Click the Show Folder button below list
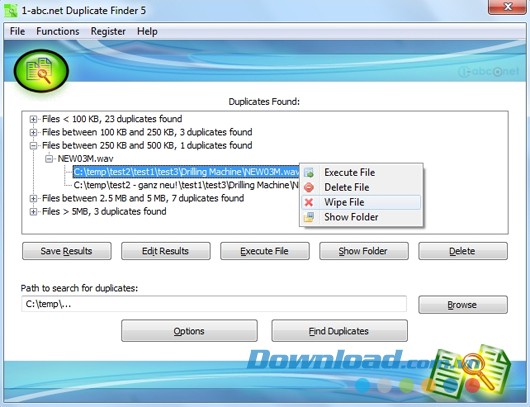The width and height of the screenshot is (530, 407). tap(364, 251)
